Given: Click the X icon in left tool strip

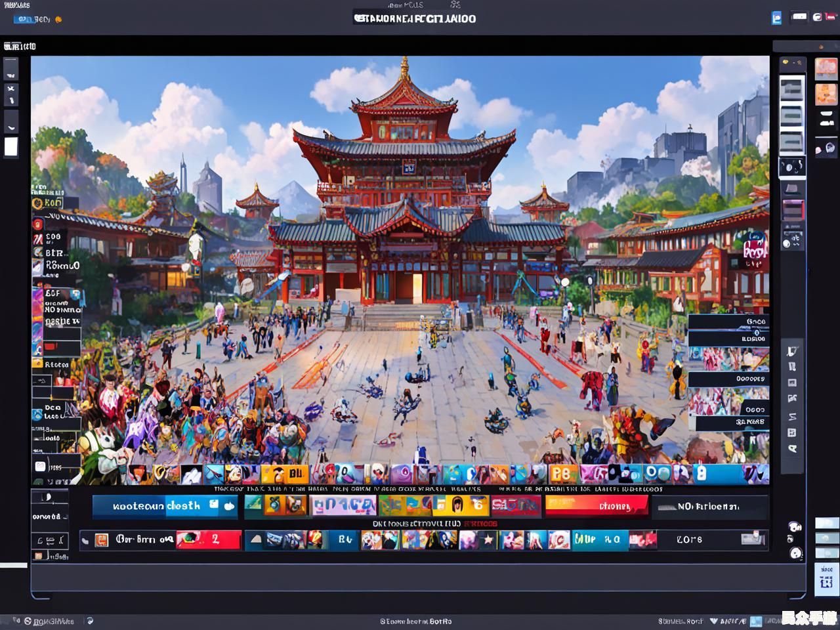Looking at the screenshot, I should [10, 88].
